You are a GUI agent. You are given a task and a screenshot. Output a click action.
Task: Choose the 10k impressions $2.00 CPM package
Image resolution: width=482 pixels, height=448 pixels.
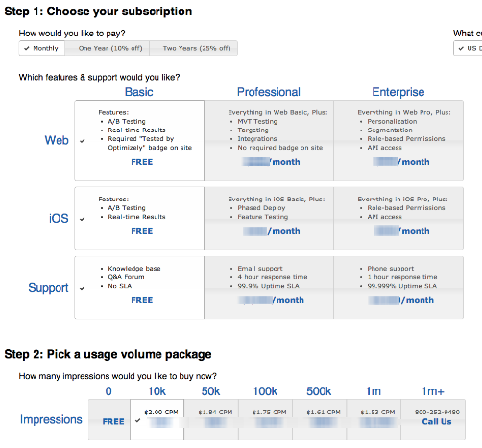tap(157, 420)
